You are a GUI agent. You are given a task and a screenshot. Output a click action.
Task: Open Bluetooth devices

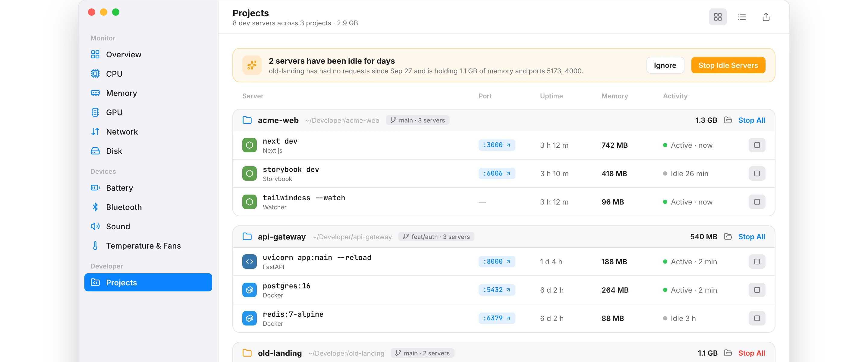point(148,207)
